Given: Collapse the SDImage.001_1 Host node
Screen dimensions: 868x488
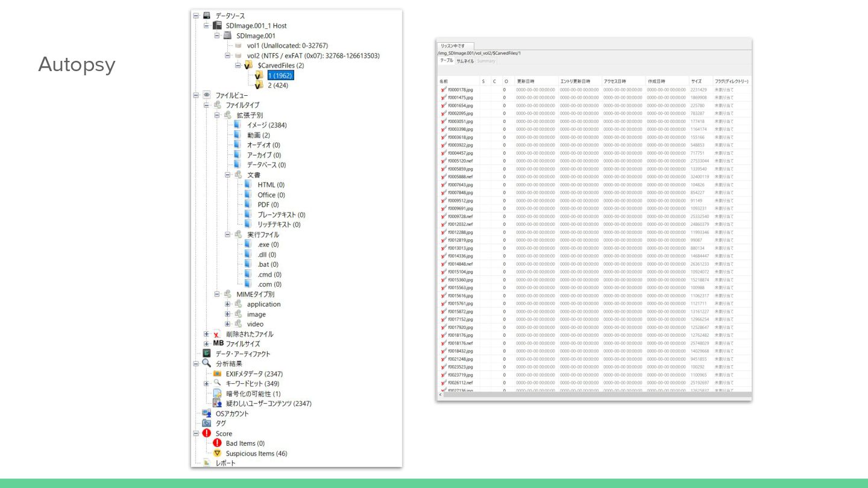Looking at the screenshot, I should point(206,26).
